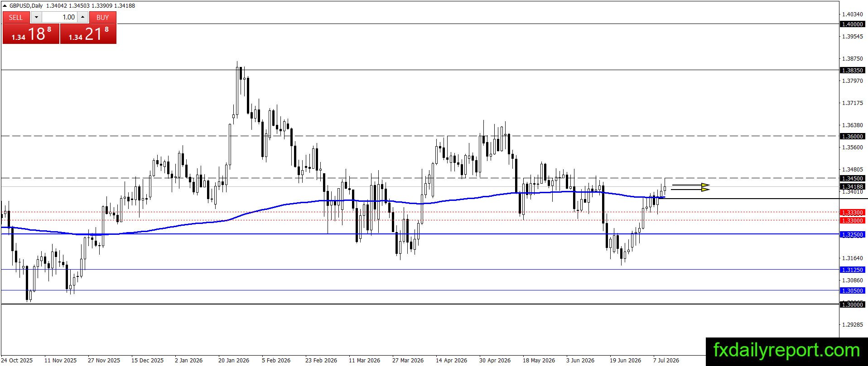
Task: Select the 1.00 volume input field
Action: click(60, 17)
